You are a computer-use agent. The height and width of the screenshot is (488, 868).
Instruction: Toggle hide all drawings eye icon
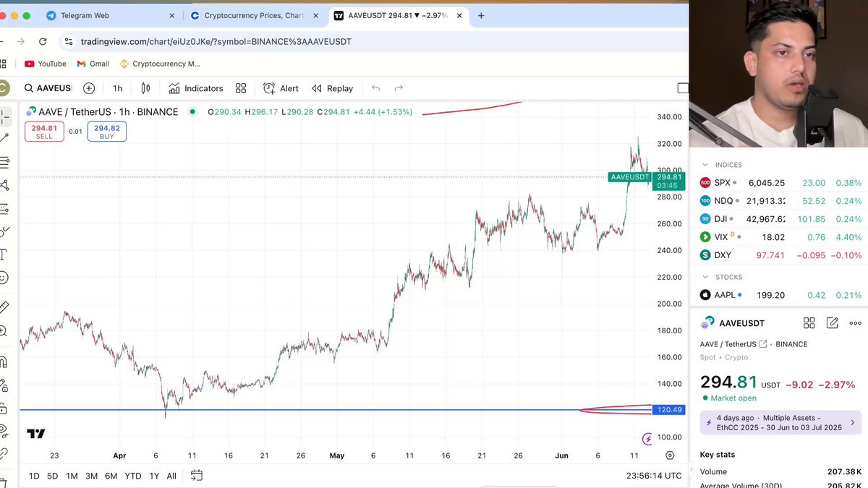(4, 432)
